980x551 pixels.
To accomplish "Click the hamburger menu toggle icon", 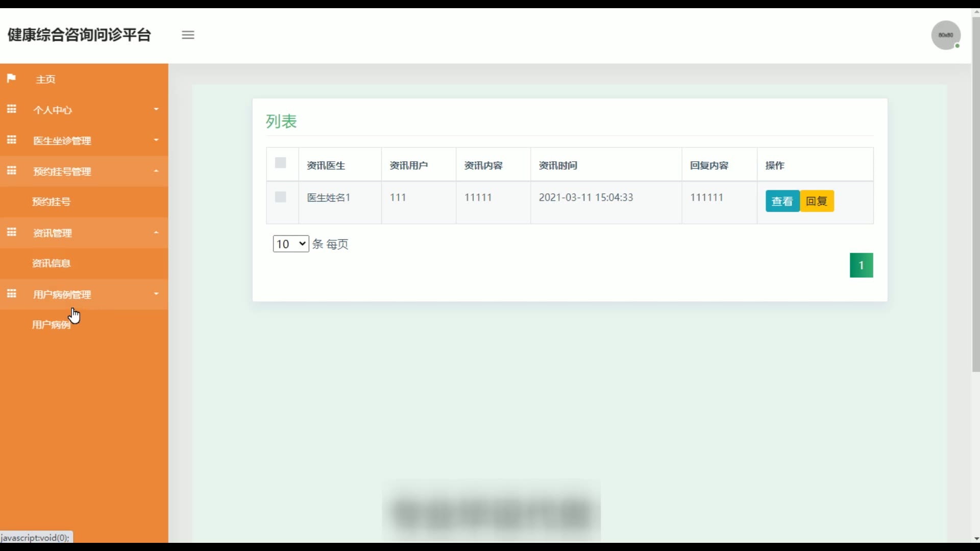I will pos(188,35).
